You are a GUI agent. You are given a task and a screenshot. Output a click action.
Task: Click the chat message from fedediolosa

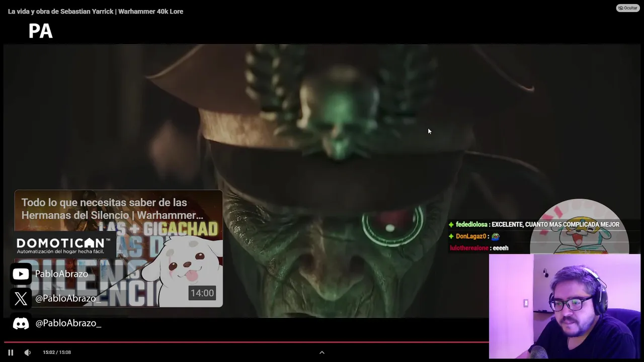[534, 225]
